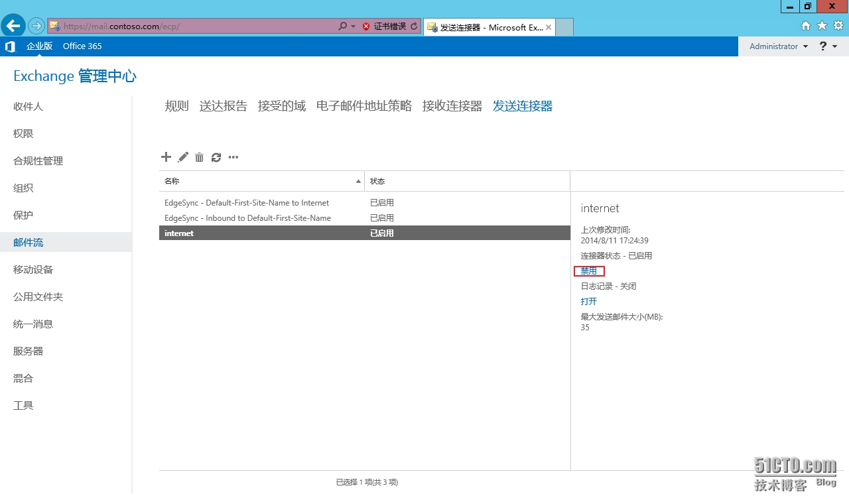This screenshot has height=504, width=849.
Task: Click the 打开 link to turn on logging
Action: tap(589, 302)
